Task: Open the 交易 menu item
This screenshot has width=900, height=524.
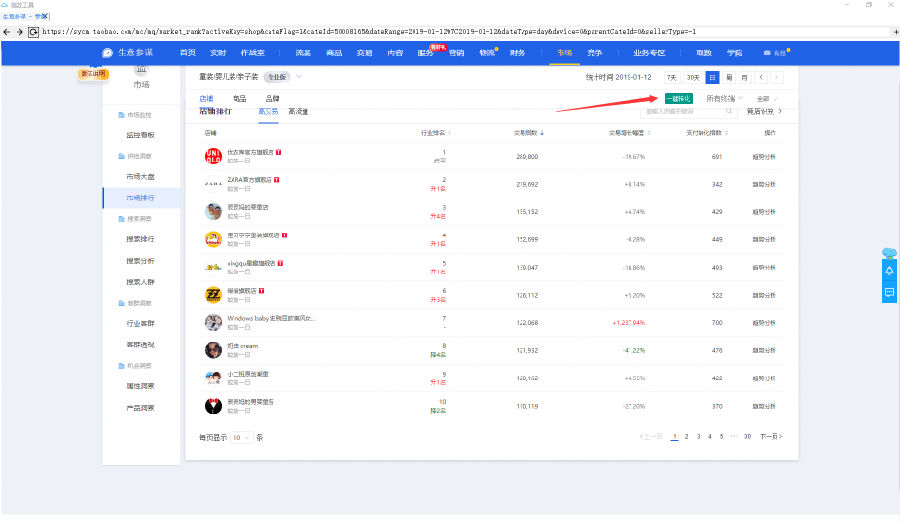Action: (364, 53)
